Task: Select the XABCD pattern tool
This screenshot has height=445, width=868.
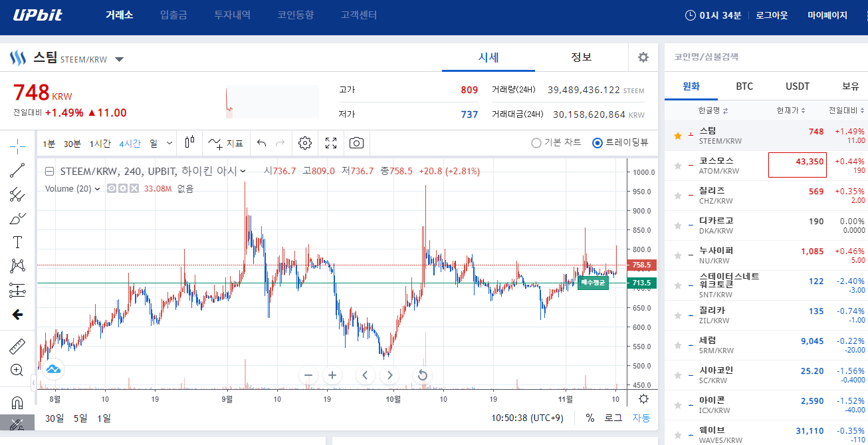Action: (17, 266)
